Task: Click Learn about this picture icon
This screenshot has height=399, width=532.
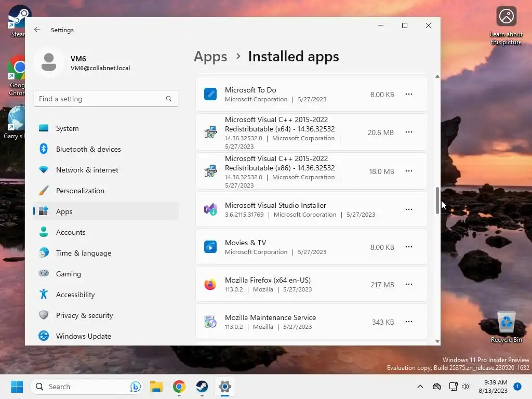Action: [506, 26]
